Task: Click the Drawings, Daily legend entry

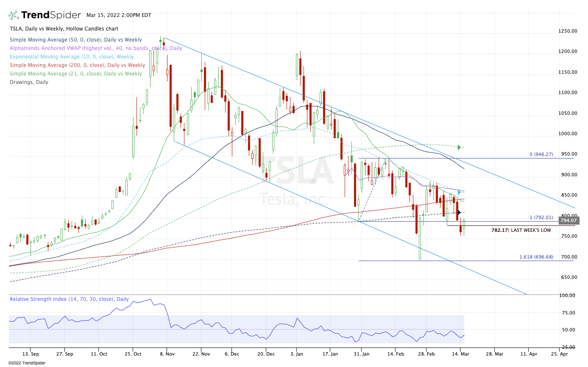Action: coord(29,82)
